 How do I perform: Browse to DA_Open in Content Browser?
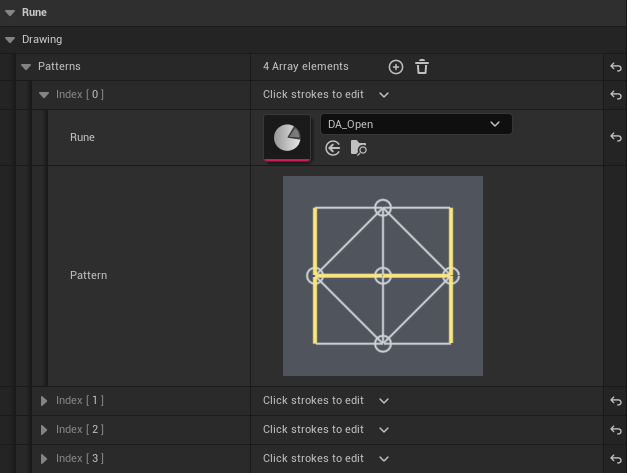click(358, 148)
